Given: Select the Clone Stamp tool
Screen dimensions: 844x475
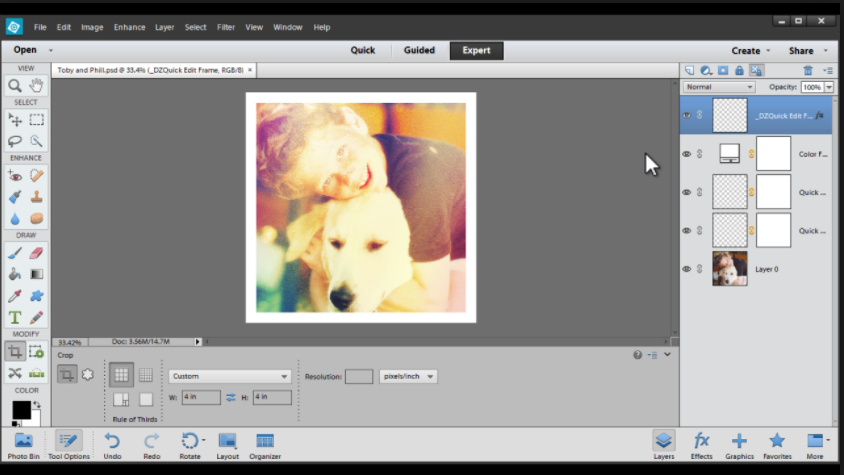Looking at the screenshot, I should (37, 197).
